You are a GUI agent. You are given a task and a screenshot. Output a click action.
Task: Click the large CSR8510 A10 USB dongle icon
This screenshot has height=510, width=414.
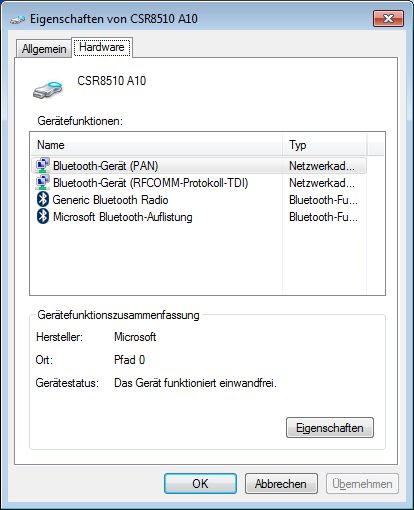click(48, 90)
